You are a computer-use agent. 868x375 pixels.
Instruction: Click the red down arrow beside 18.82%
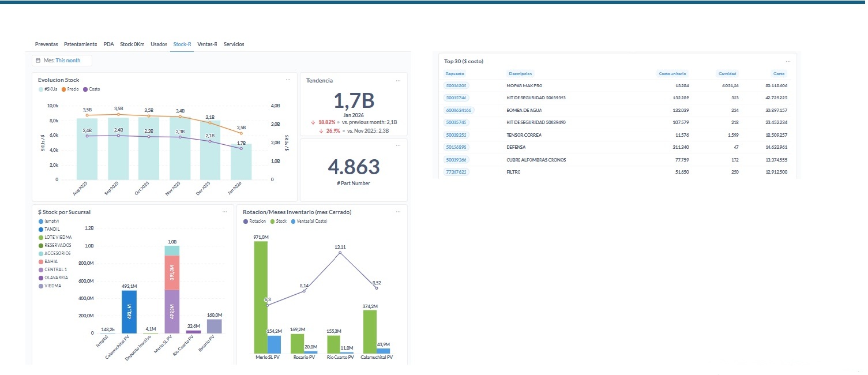(x=313, y=122)
